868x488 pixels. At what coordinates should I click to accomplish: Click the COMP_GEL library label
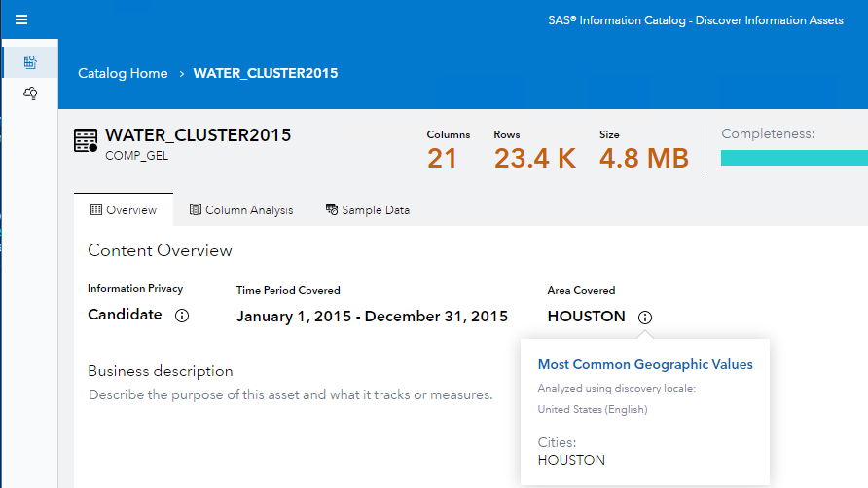click(137, 154)
